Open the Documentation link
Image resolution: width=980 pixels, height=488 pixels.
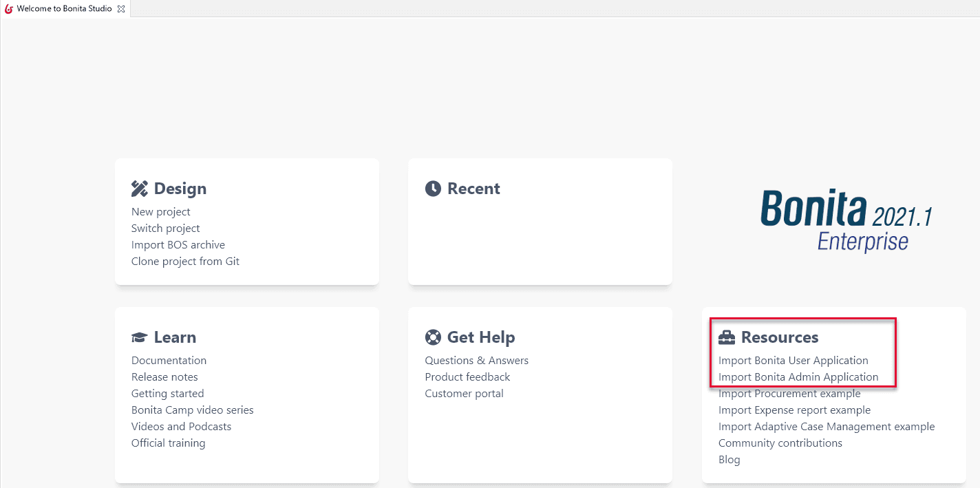tap(169, 361)
